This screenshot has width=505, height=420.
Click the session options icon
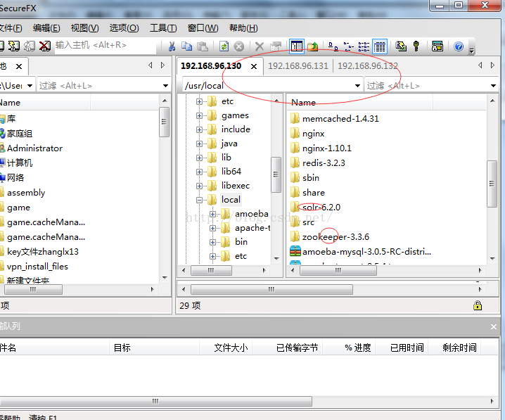(437, 46)
